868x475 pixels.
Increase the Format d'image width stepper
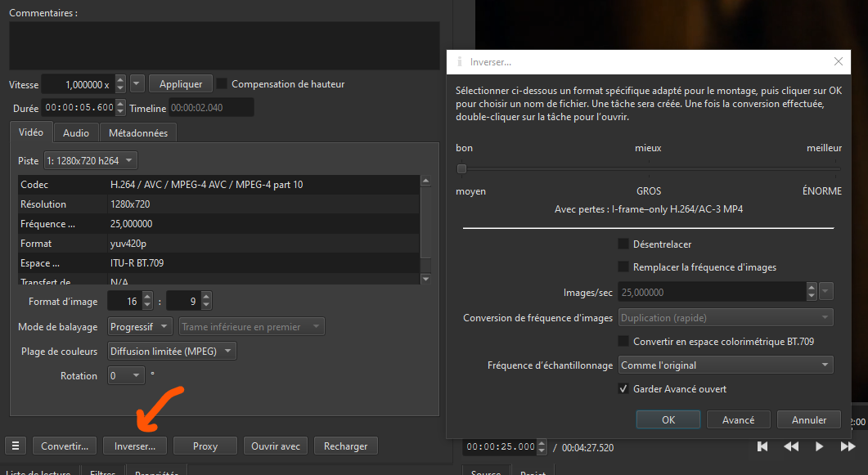[x=147, y=298]
